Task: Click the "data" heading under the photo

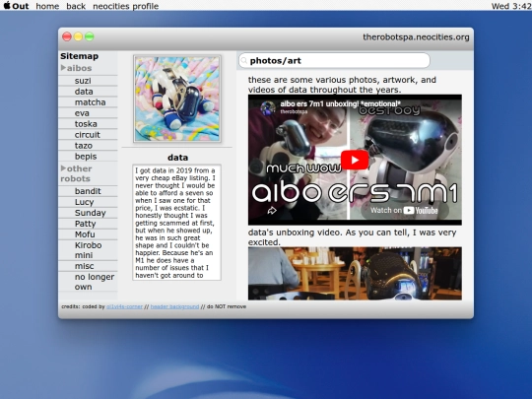Action: pyautogui.click(x=177, y=158)
